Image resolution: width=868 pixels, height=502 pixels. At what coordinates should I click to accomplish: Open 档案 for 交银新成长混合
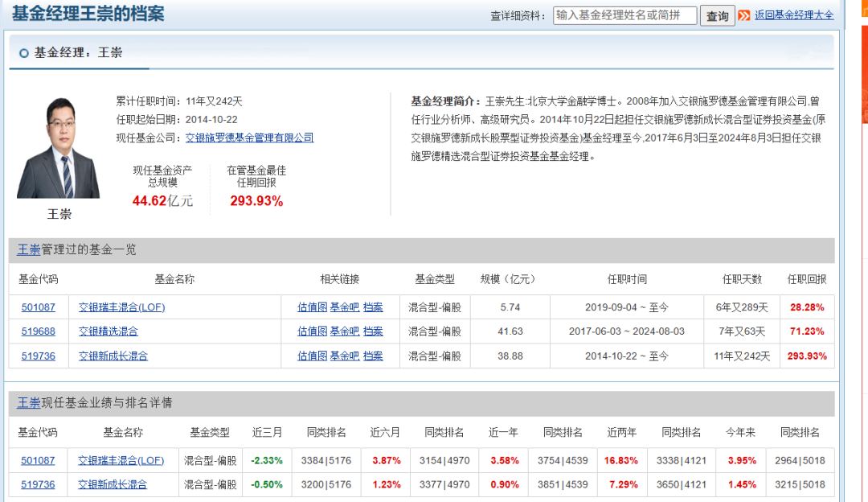coord(373,356)
